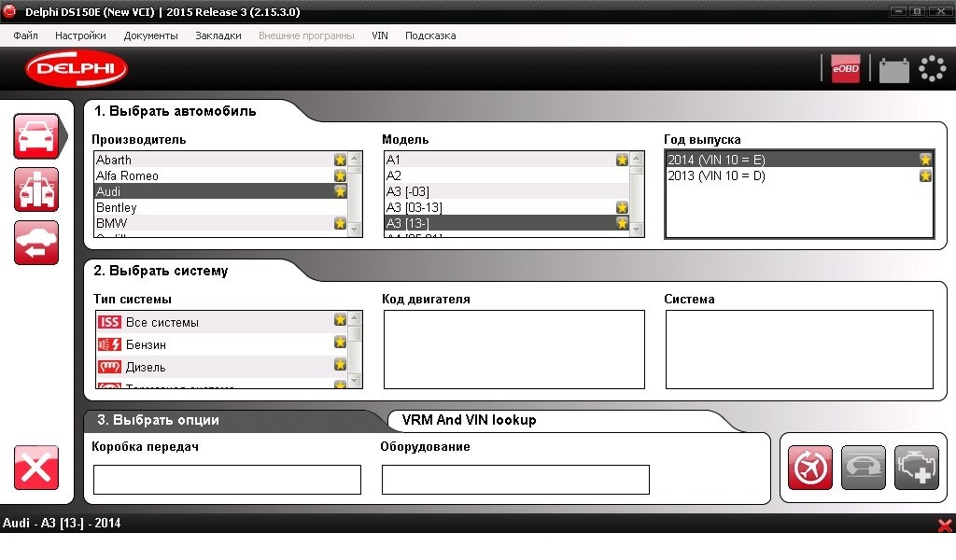The image size is (956, 560).
Task: Click the eOBD icon in header
Action: click(846, 68)
